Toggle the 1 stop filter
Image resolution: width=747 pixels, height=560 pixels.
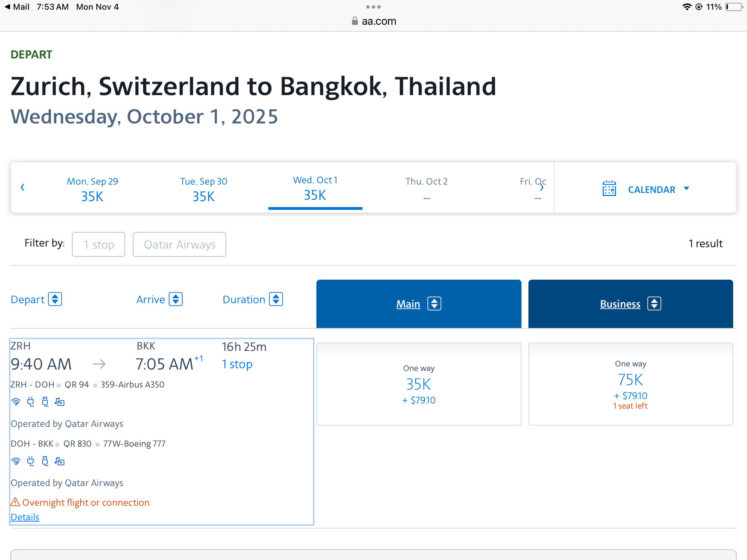(99, 245)
